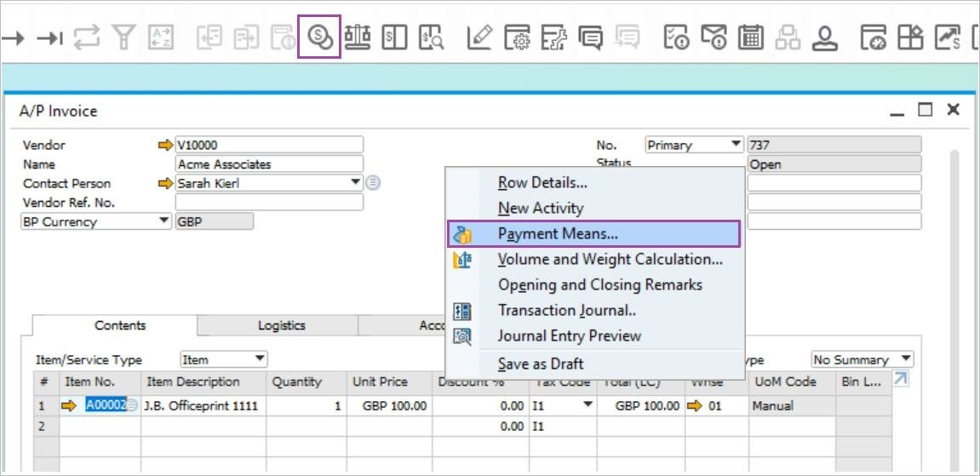The image size is (980, 476).
Task: Click the pencil Layout Designer toolbar icon
Action: 479,37
